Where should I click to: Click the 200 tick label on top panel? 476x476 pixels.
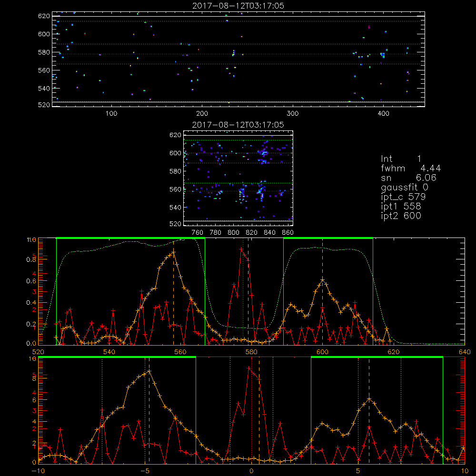(202, 114)
